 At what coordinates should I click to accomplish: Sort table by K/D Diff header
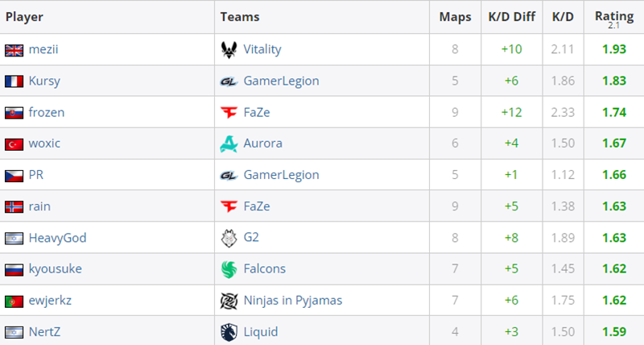click(511, 17)
